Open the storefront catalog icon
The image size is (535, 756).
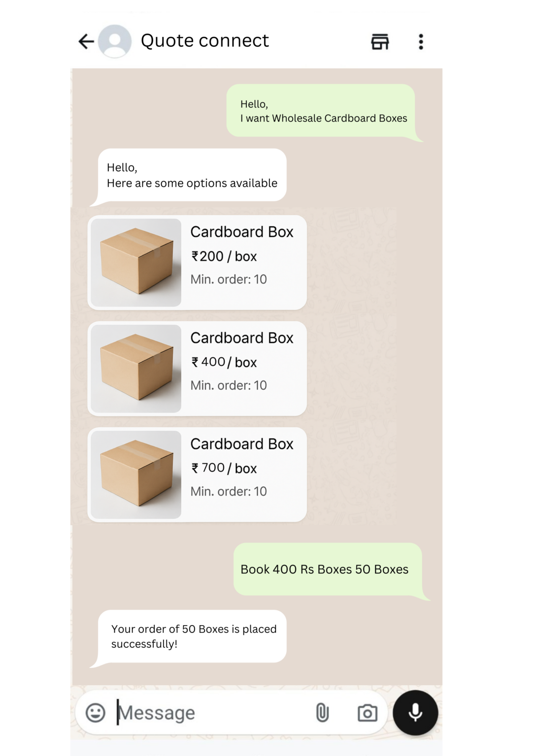380,42
